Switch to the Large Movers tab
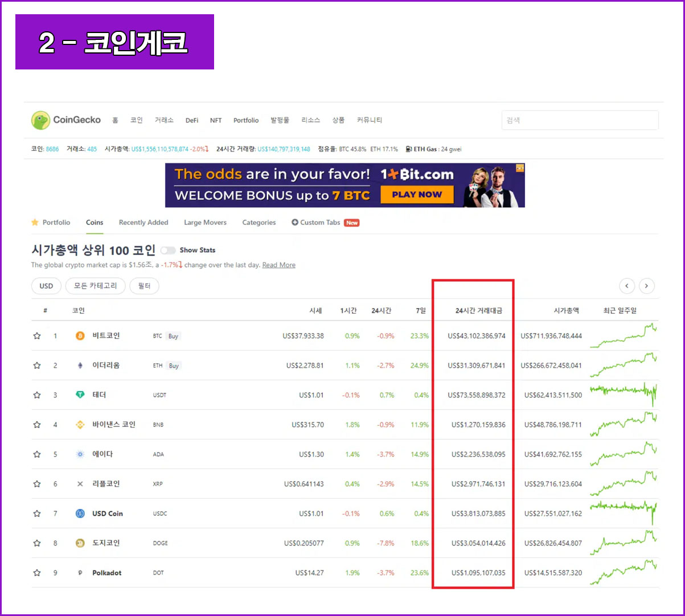Viewport: 685px width, 616px height. pyautogui.click(x=205, y=223)
